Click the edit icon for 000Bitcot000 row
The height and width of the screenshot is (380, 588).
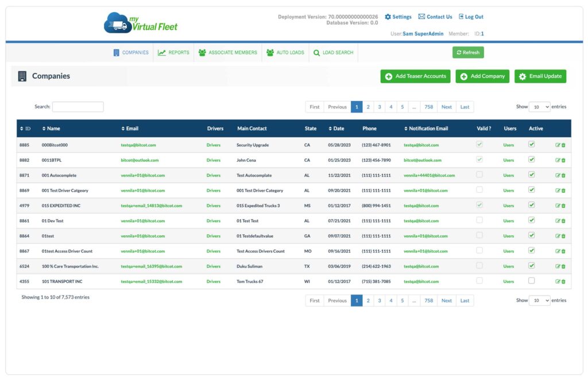click(558, 145)
